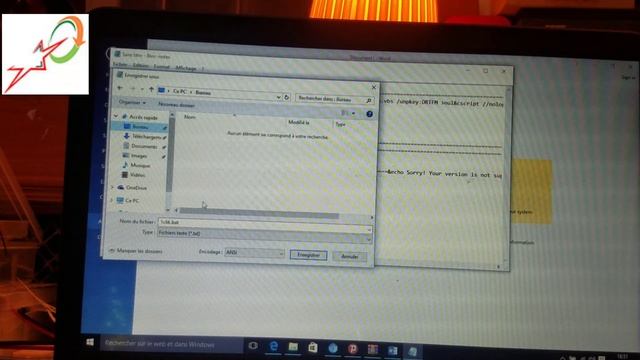
Task: Open the Store icon on taskbar
Action: click(x=313, y=348)
